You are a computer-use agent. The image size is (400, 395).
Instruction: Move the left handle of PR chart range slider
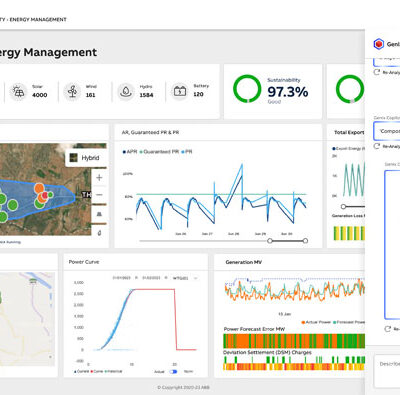(x=270, y=241)
